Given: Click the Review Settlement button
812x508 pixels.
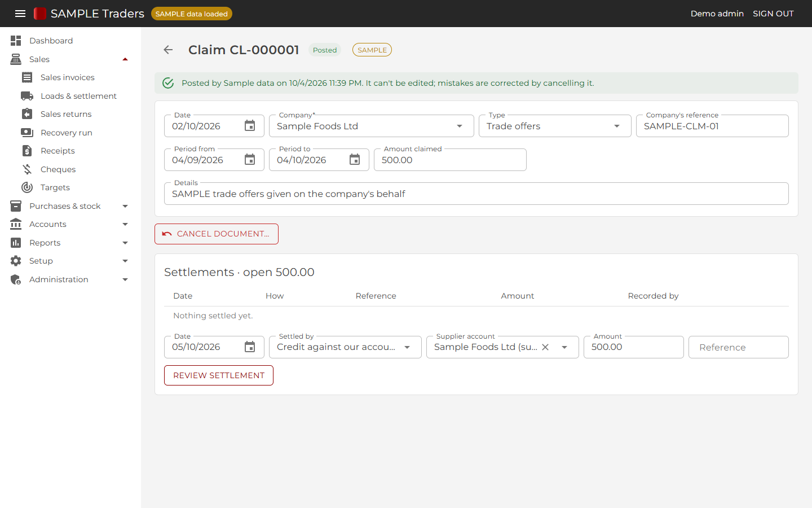Looking at the screenshot, I should (x=219, y=375).
